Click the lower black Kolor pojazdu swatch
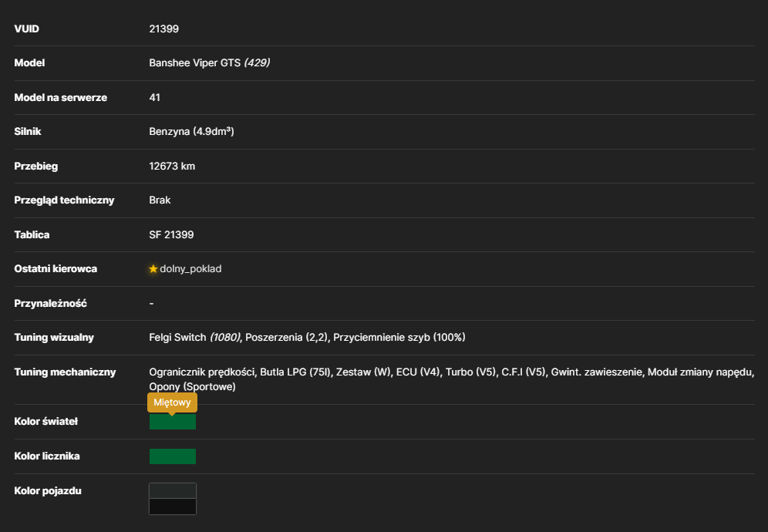 pos(173,507)
